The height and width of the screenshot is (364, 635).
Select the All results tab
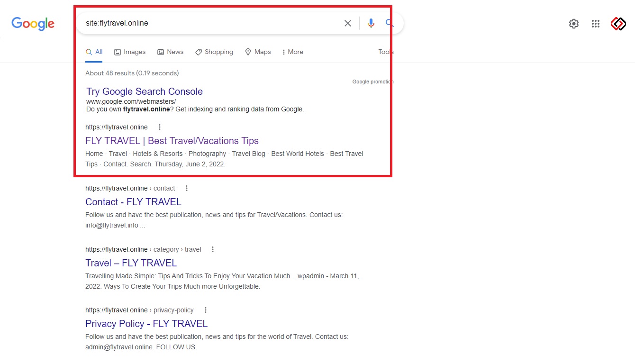94,52
